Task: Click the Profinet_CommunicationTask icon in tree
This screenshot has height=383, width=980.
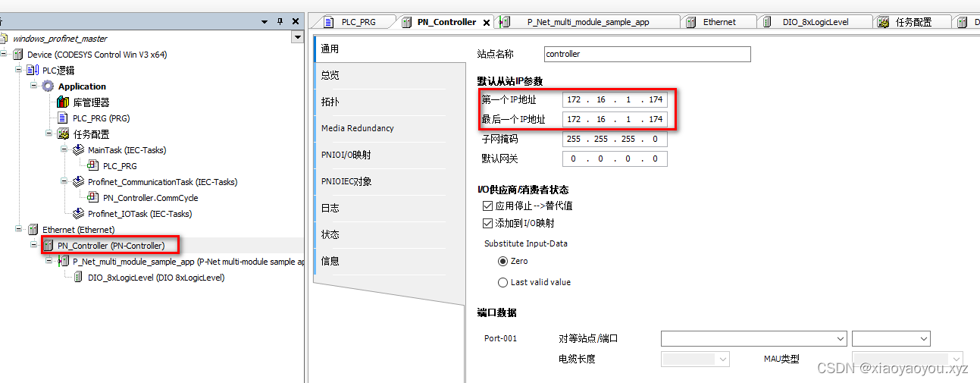Action: pyautogui.click(x=79, y=182)
